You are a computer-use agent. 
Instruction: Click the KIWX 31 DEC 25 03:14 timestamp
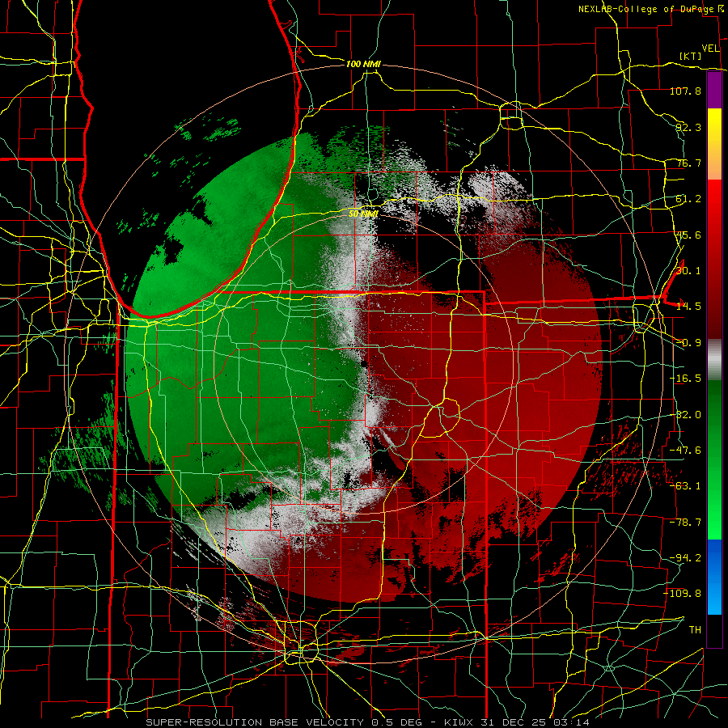tap(517, 722)
